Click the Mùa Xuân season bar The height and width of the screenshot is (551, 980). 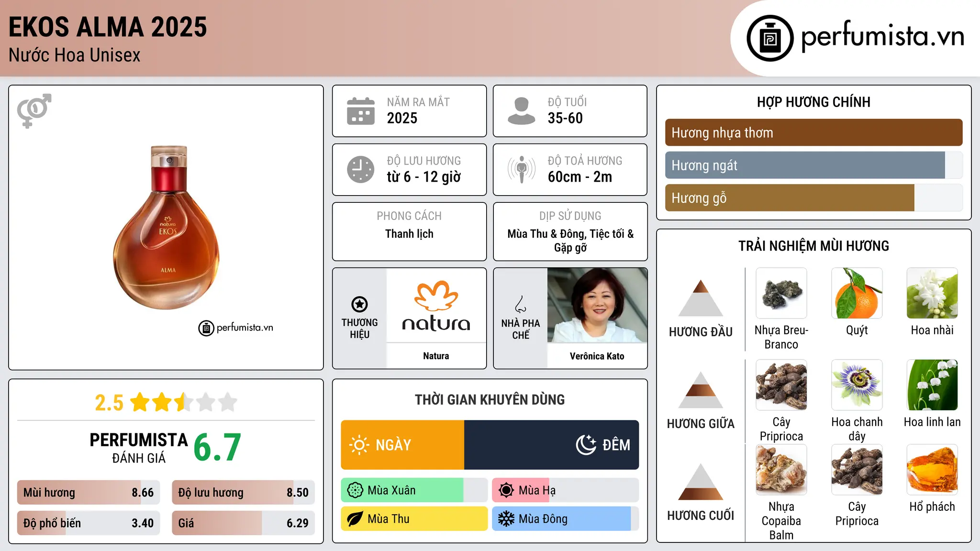point(414,490)
